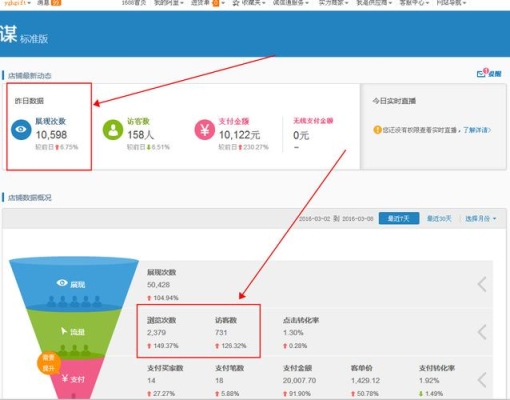The image size is (510, 400).
Task: Open the 提醒 envelope notification icon
Action: (x=482, y=73)
